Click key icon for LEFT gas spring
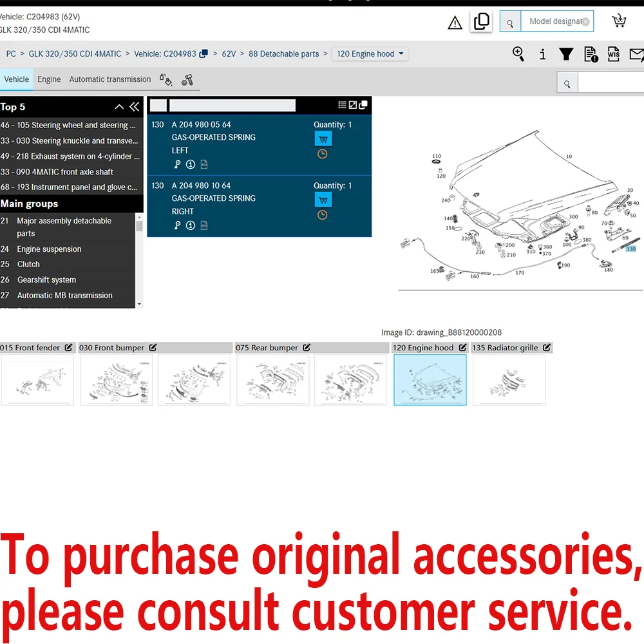The width and height of the screenshot is (644, 644). tap(177, 164)
